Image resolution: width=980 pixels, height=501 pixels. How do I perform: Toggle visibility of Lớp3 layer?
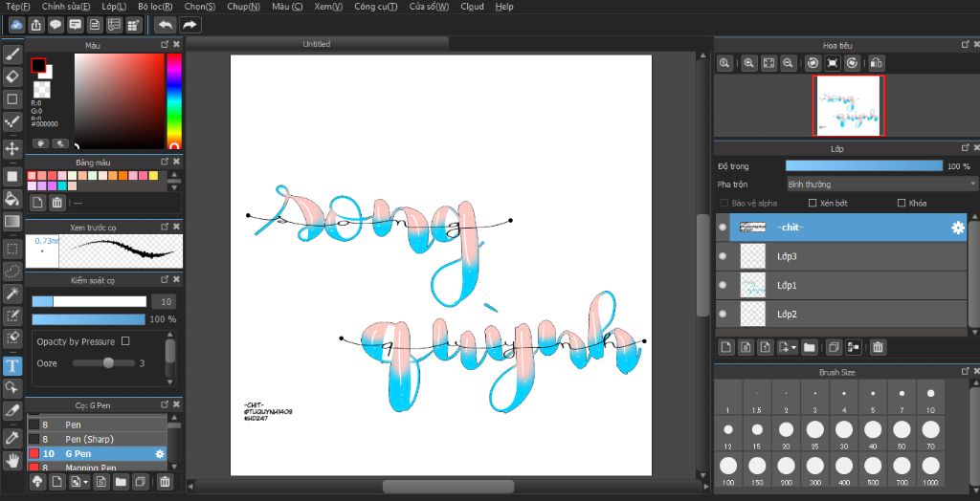(x=724, y=256)
